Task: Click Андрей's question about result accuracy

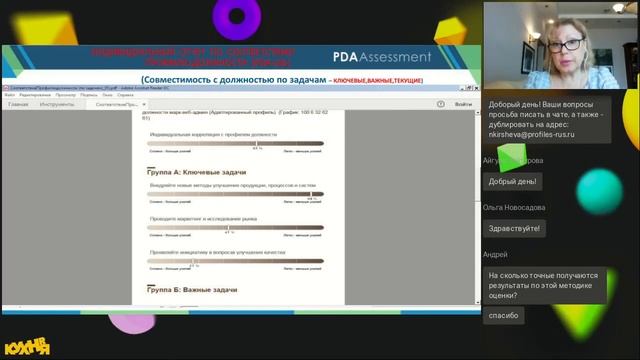Action: click(544, 285)
